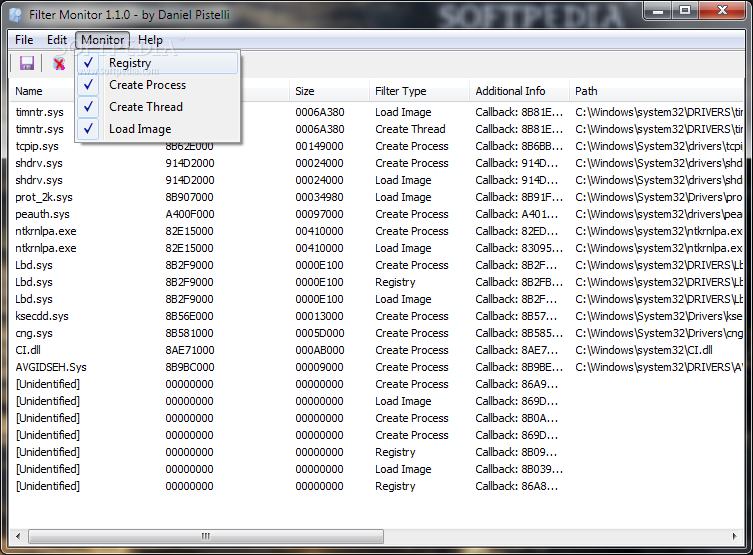Click the Filter Monitor app icon in the title bar
The image size is (753, 555).
15,15
